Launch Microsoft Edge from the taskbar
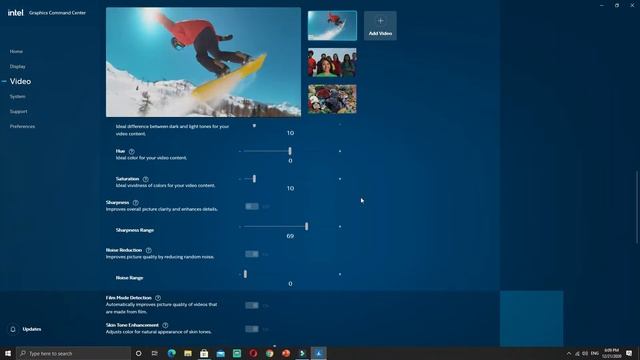640x360 pixels. [x=171, y=353]
